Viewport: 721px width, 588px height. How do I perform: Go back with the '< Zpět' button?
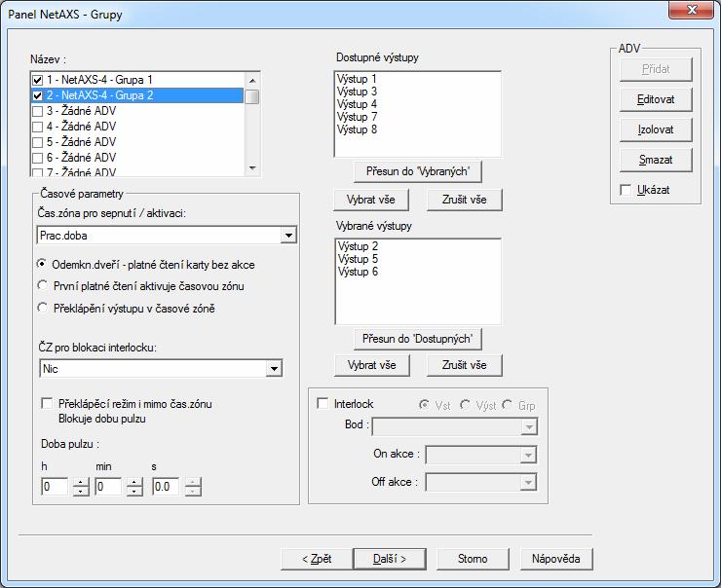[x=317, y=559]
